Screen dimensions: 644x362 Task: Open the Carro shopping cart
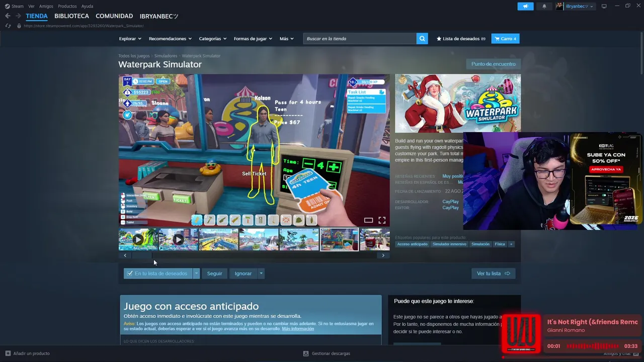[505, 39]
